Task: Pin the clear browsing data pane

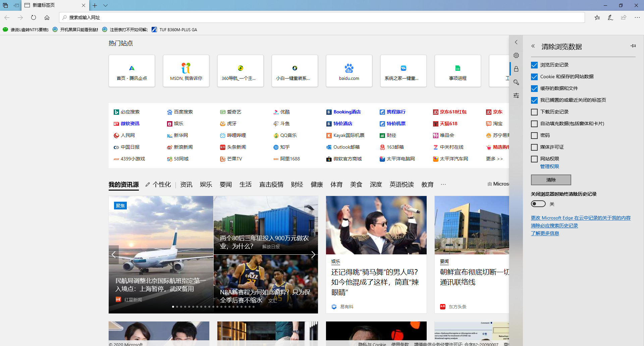Action: [633, 46]
